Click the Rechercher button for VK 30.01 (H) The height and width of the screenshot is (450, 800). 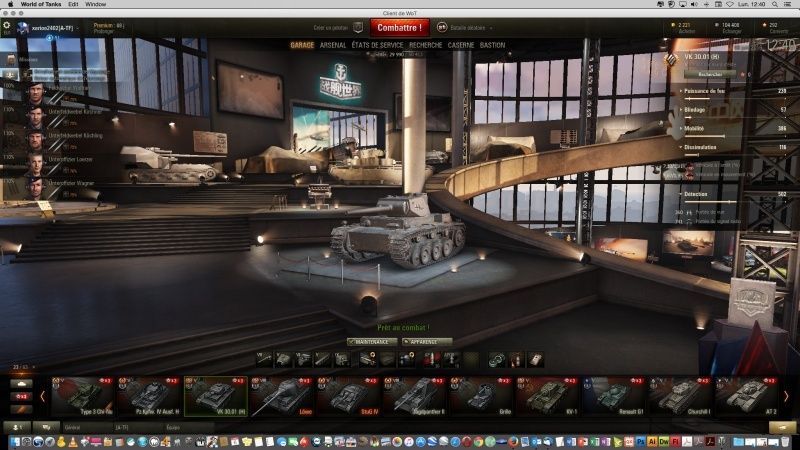point(710,74)
